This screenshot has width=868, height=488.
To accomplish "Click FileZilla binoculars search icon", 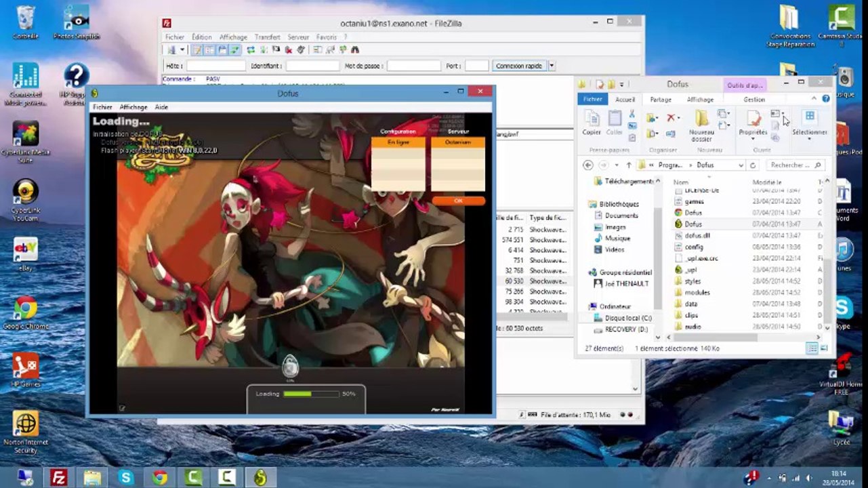I will 354,49.
